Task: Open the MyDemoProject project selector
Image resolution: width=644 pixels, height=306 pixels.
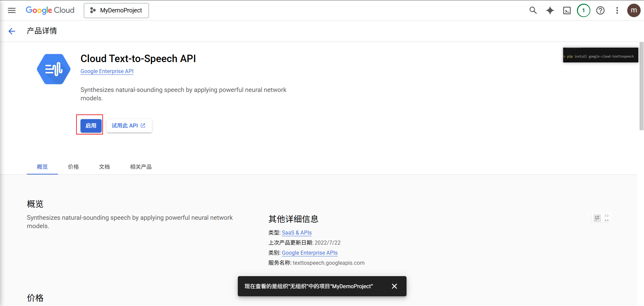Action: (116, 10)
